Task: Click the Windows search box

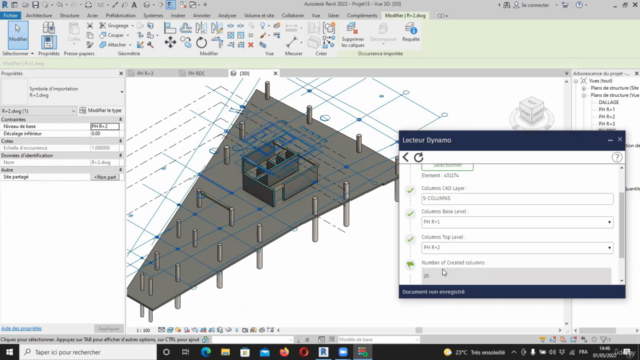Action: [x=88, y=352]
